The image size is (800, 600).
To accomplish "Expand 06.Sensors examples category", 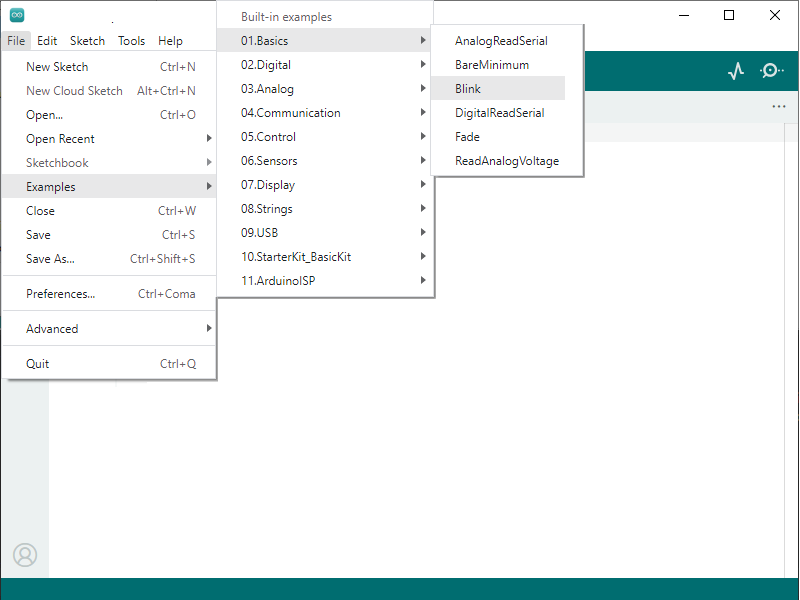I will pos(326,161).
